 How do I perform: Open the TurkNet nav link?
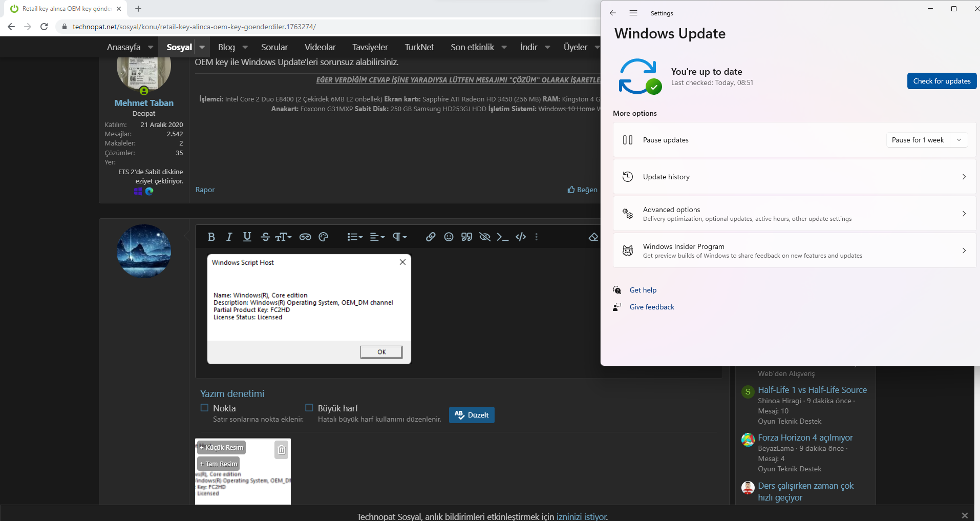pos(419,47)
